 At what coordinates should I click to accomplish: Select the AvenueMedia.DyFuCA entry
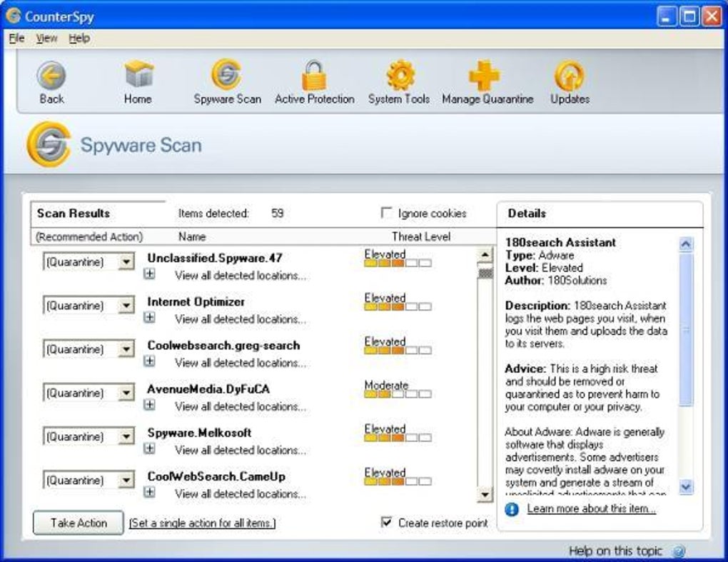208,389
